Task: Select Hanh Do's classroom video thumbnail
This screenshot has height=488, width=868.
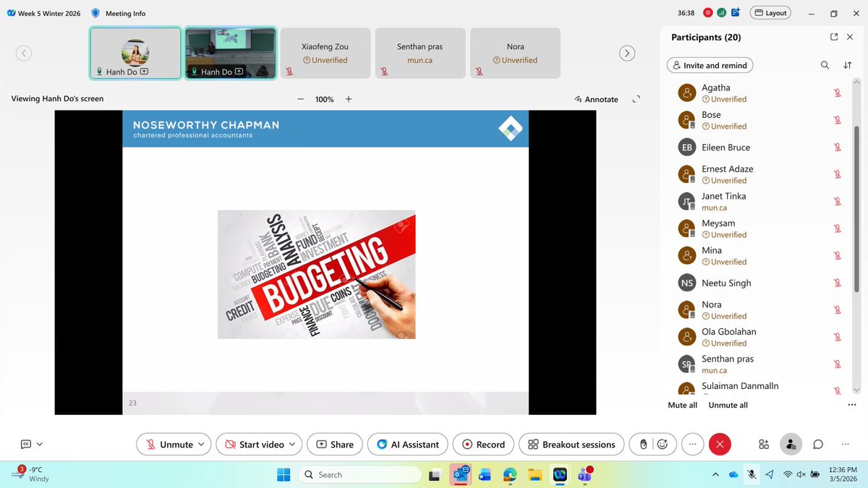Action: pos(230,53)
